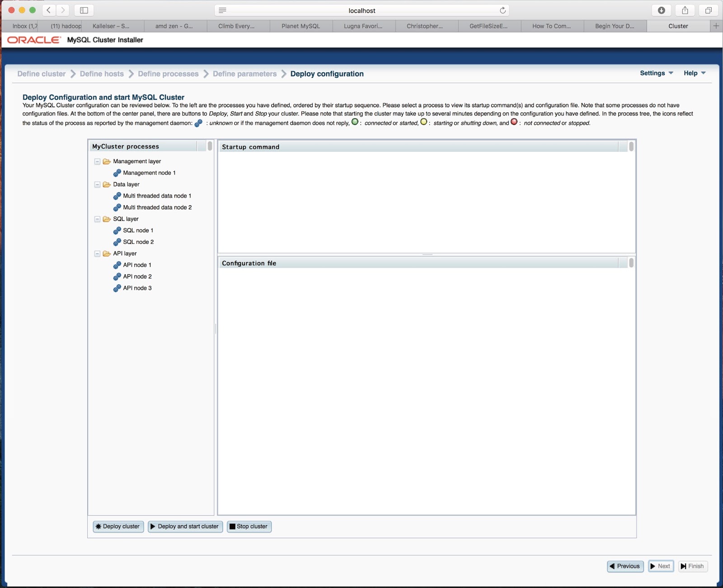Switch to the Lugna Favori... tab

click(x=364, y=26)
